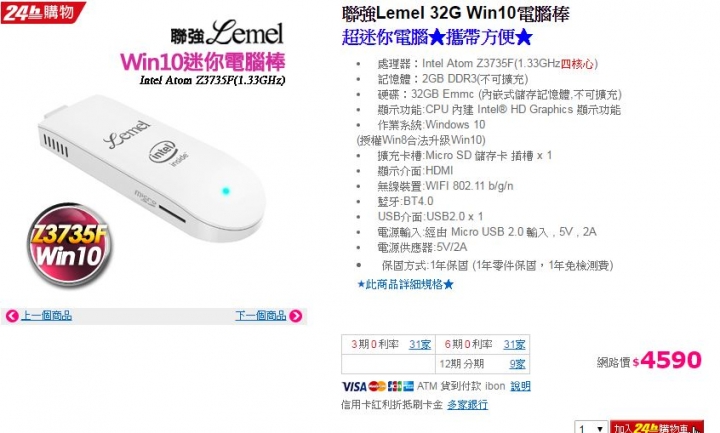The width and height of the screenshot is (720, 433).
Task: Open the quantity dropdown
Action: pos(591,428)
